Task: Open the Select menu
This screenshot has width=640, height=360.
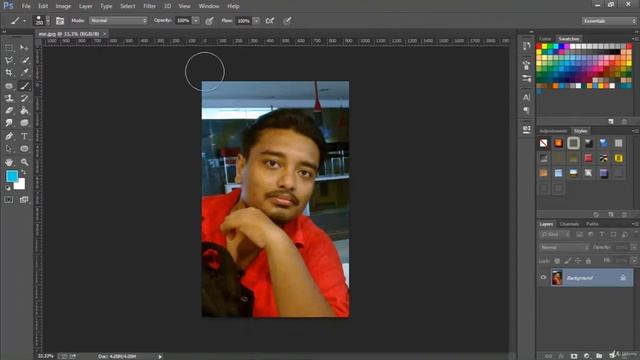Action: click(128, 6)
